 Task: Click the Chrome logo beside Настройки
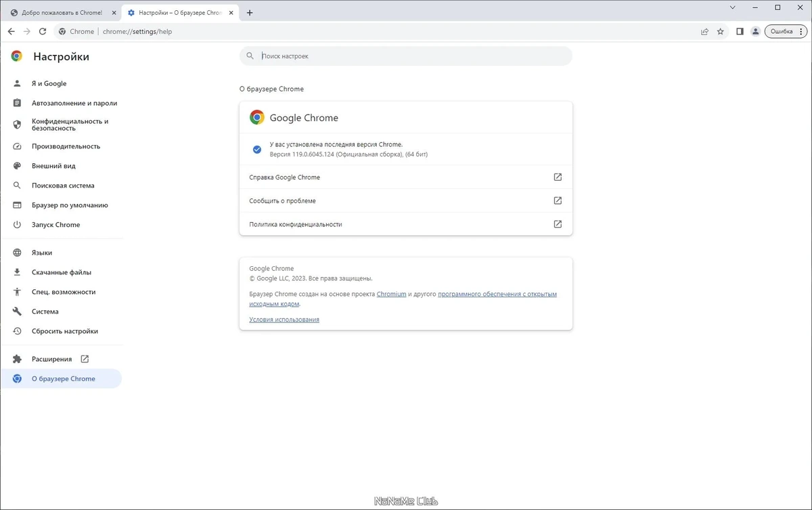[x=17, y=56]
